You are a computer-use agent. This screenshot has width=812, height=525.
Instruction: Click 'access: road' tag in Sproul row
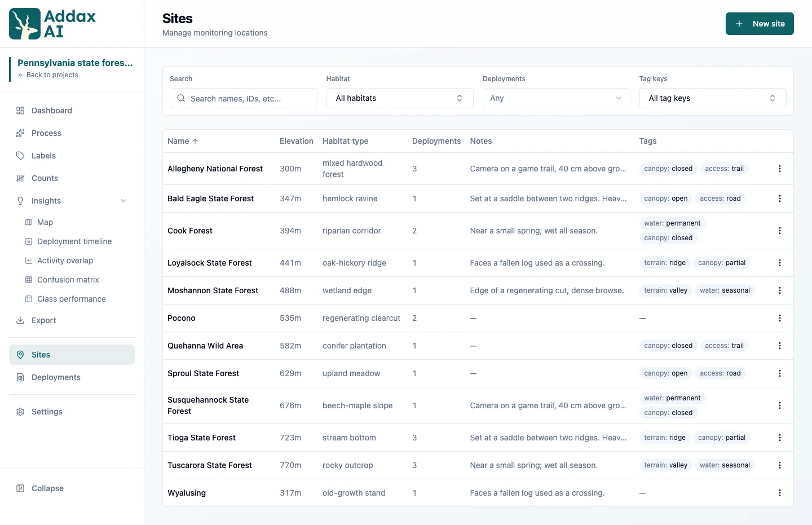coord(720,373)
